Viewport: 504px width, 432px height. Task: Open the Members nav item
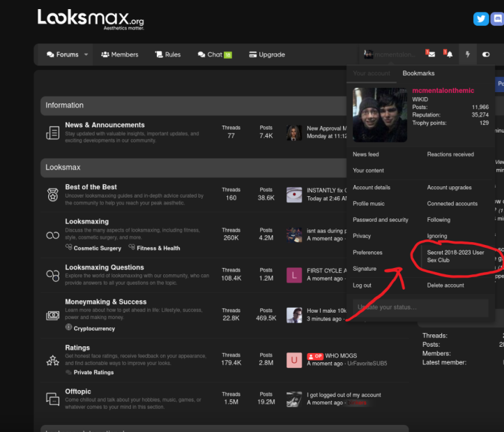pyautogui.click(x=120, y=54)
